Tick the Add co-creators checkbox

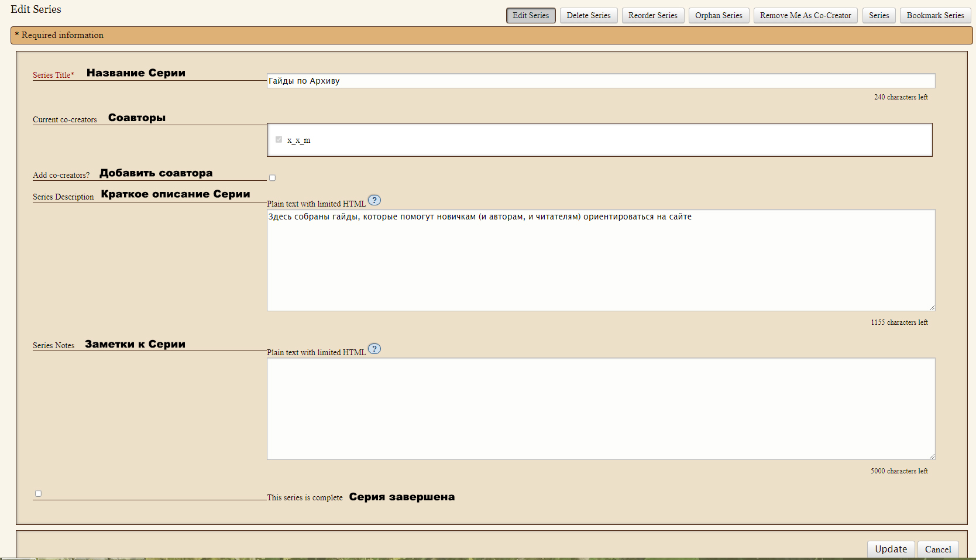point(272,178)
